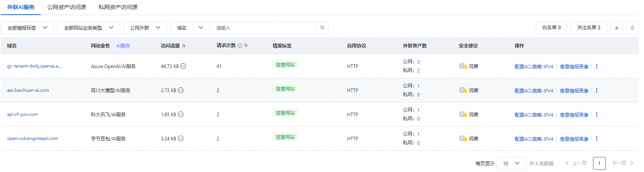This screenshot has width=644, height=172.
Task: Click 私网 count 2 in first row
Action: point(418,71)
